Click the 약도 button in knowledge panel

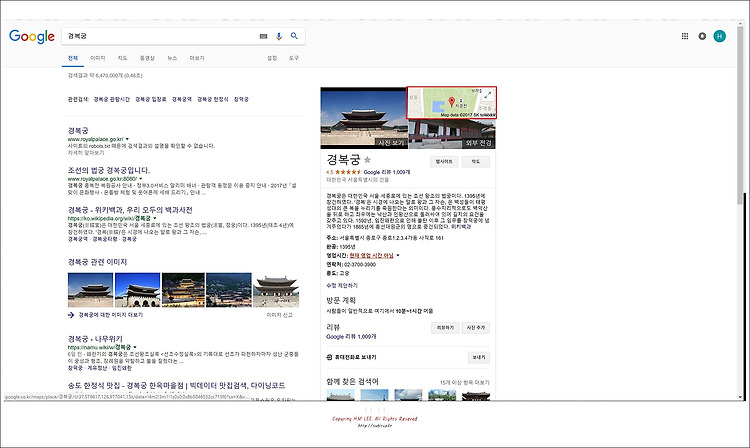(x=476, y=162)
